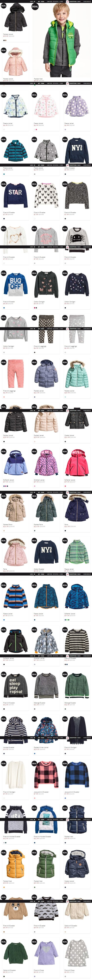View the pink fine-knit leggings product
This screenshot has height=980, width=92.
tap(15, 375)
